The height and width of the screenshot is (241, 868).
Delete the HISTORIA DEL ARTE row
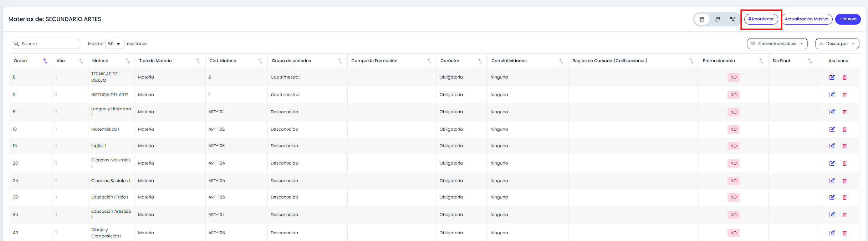coord(844,95)
